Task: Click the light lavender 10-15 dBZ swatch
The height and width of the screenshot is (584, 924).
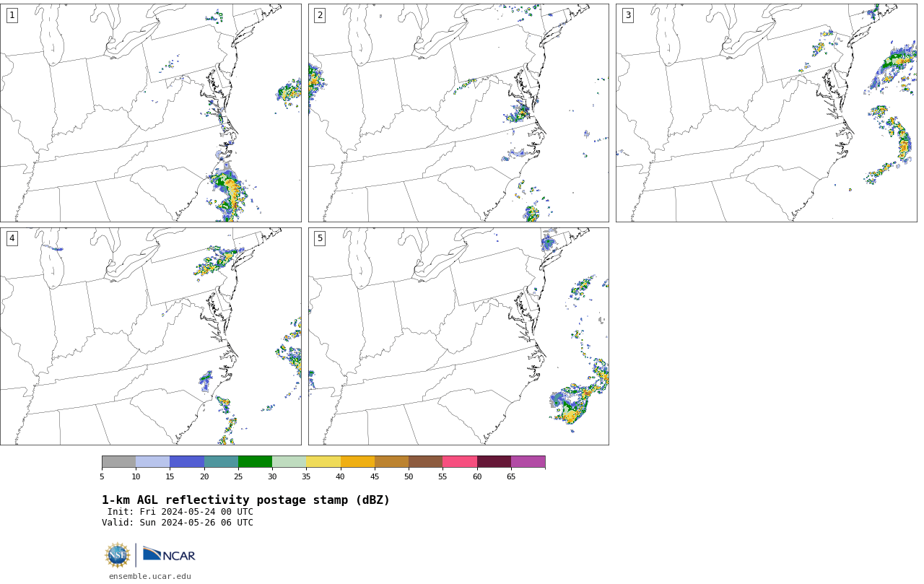Action: pyautogui.click(x=152, y=462)
